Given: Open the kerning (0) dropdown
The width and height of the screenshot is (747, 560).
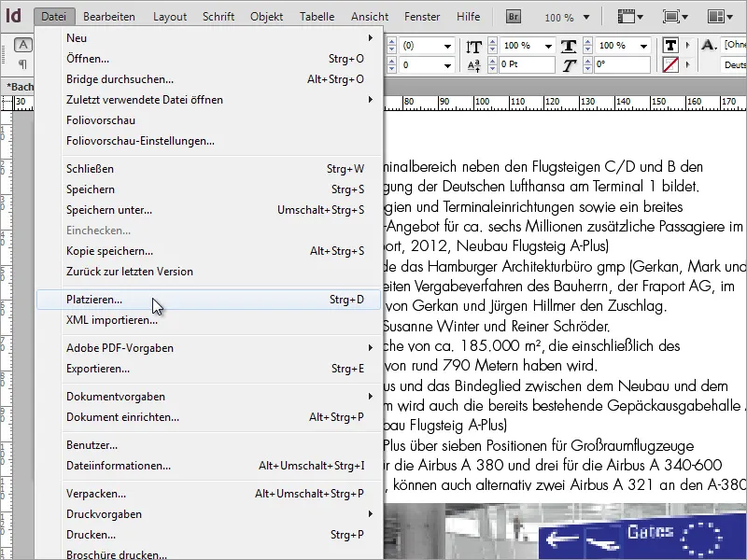Looking at the screenshot, I should coord(448,44).
